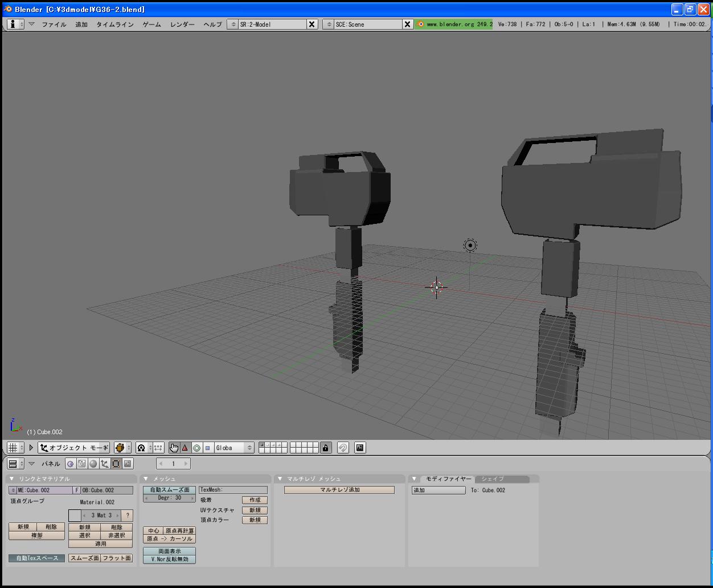Click the layer lock icon

tap(325, 448)
